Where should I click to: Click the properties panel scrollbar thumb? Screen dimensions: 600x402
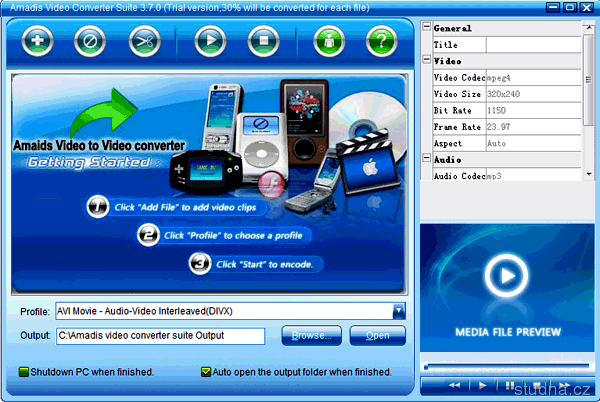click(x=589, y=80)
